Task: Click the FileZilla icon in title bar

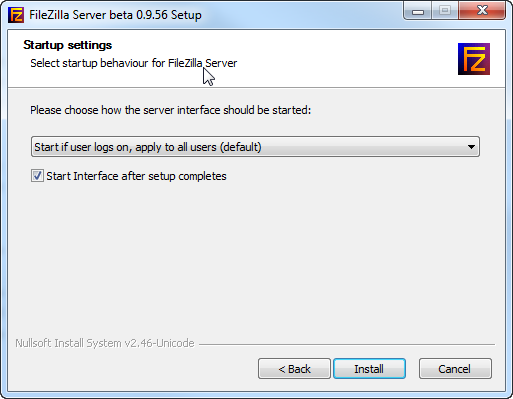Action: [16, 15]
